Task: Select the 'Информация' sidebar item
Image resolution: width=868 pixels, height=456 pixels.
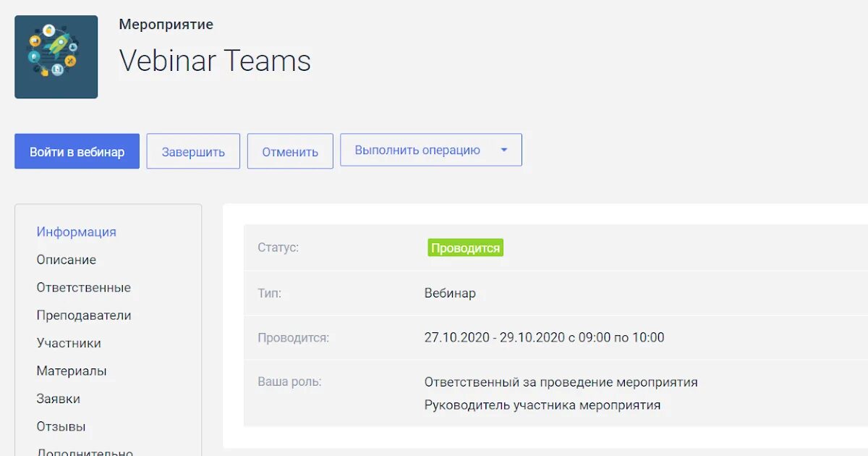Action: (77, 232)
